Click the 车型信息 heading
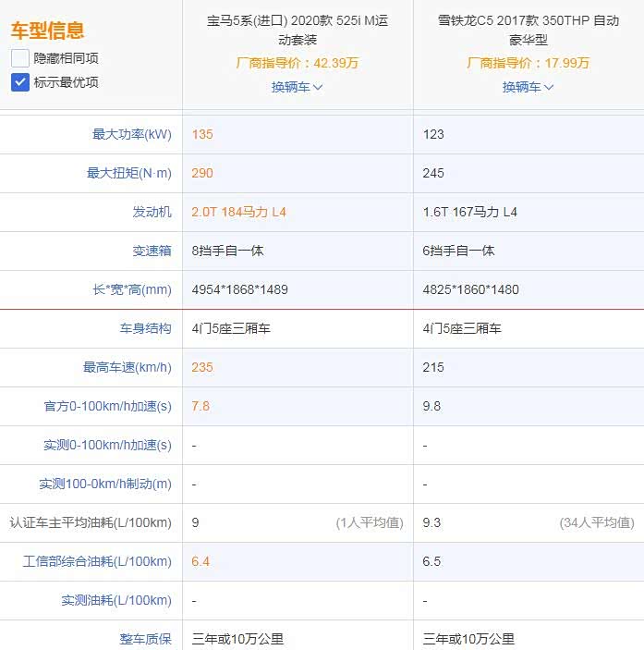644x650 pixels. [x=47, y=31]
